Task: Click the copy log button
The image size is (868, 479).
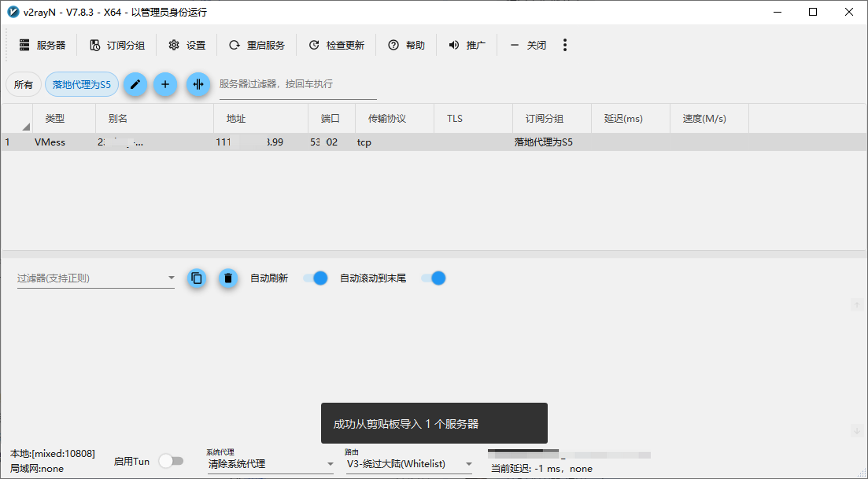Action: pyautogui.click(x=197, y=278)
